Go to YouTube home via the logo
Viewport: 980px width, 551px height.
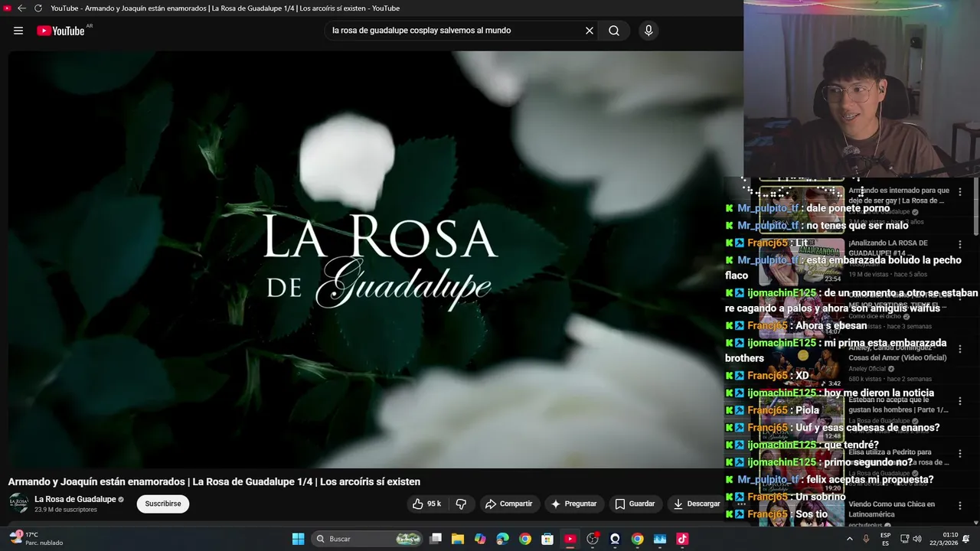[60, 31]
